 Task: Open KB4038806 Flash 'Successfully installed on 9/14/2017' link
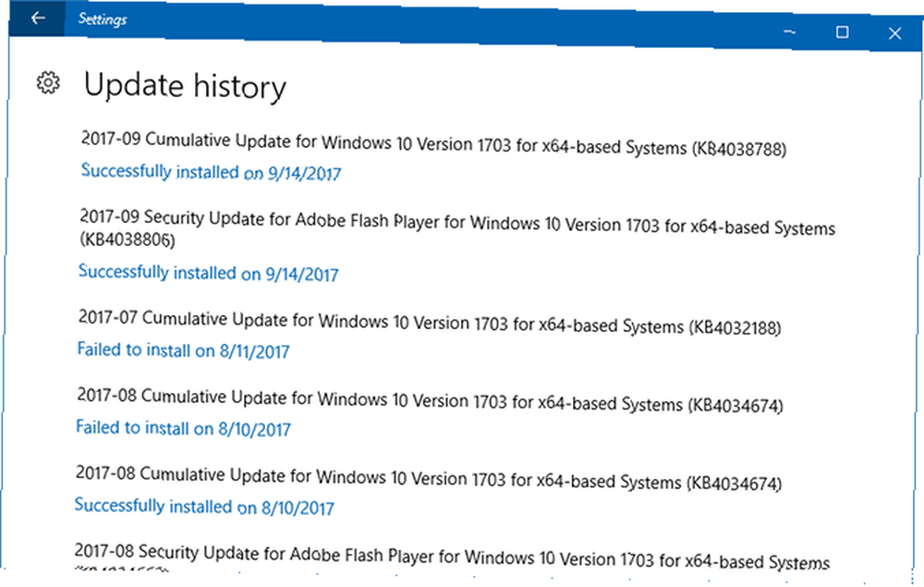209,273
